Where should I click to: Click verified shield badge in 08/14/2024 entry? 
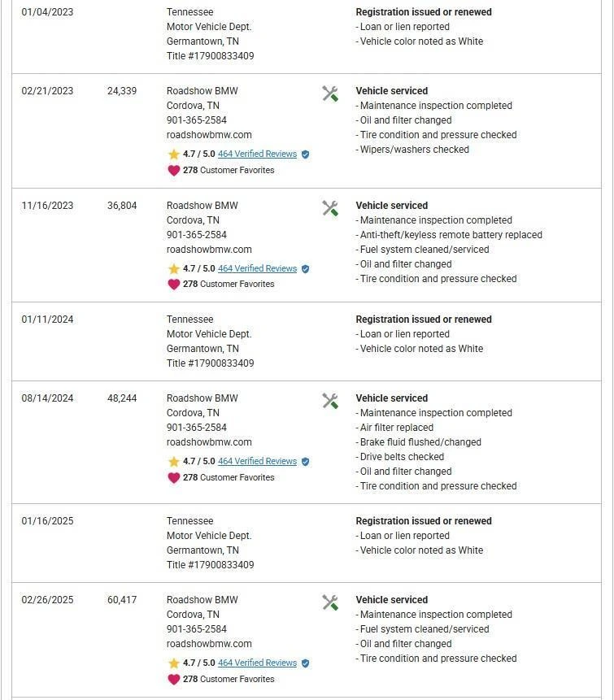point(305,462)
